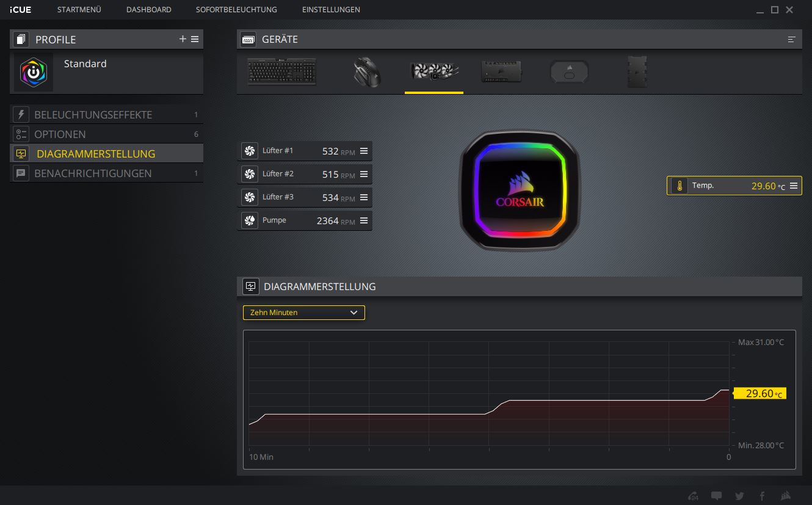Viewport: 812px width, 505px height.
Task: Select the last device thumbnail in Geräte
Action: pyautogui.click(x=637, y=72)
